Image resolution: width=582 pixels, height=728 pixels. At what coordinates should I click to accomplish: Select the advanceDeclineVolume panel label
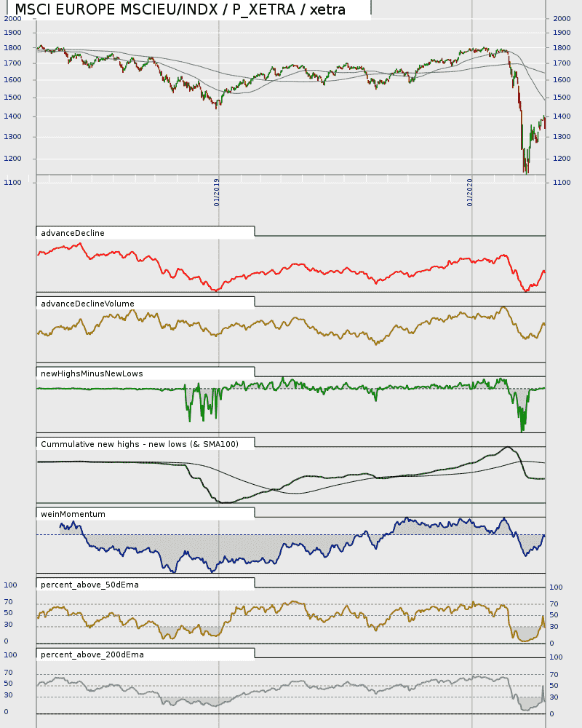pos(87,304)
